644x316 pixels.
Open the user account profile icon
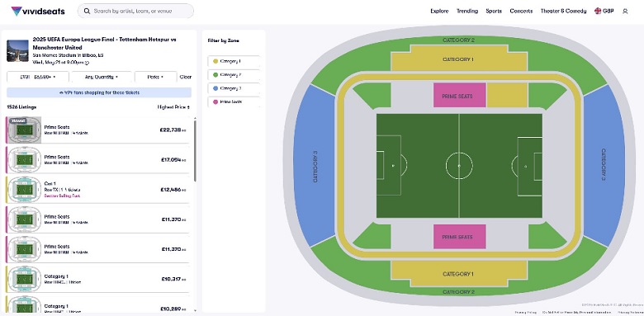625,11
